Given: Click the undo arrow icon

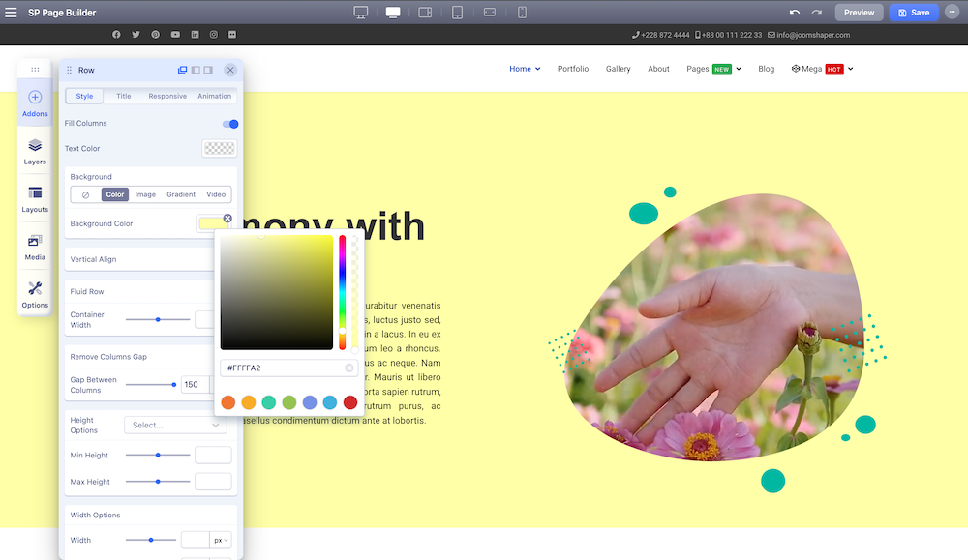Looking at the screenshot, I should click(x=795, y=13).
